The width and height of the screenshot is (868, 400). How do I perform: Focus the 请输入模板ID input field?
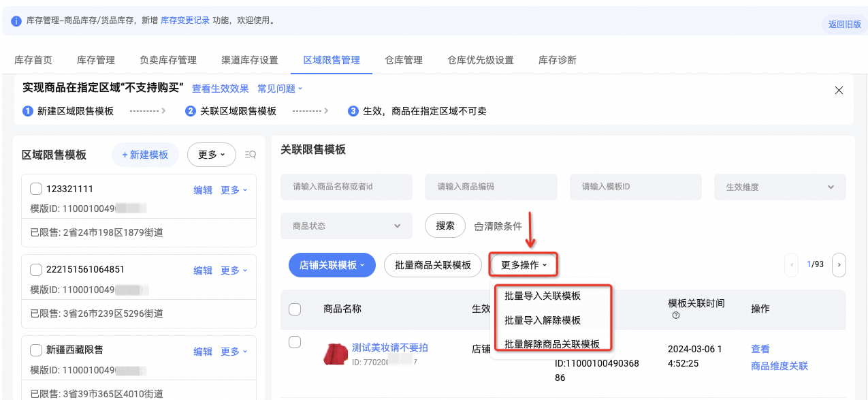pos(635,187)
